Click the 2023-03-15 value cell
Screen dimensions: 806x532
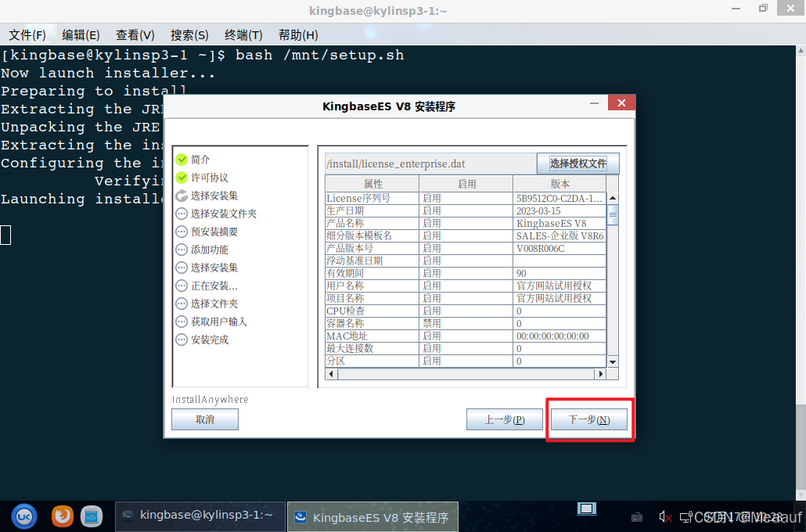pos(560,210)
